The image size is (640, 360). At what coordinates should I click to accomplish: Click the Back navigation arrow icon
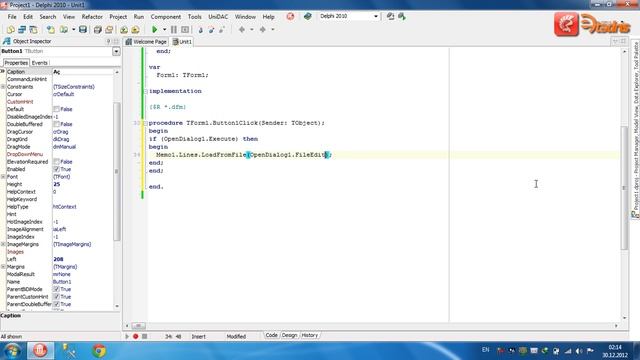[242, 29]
